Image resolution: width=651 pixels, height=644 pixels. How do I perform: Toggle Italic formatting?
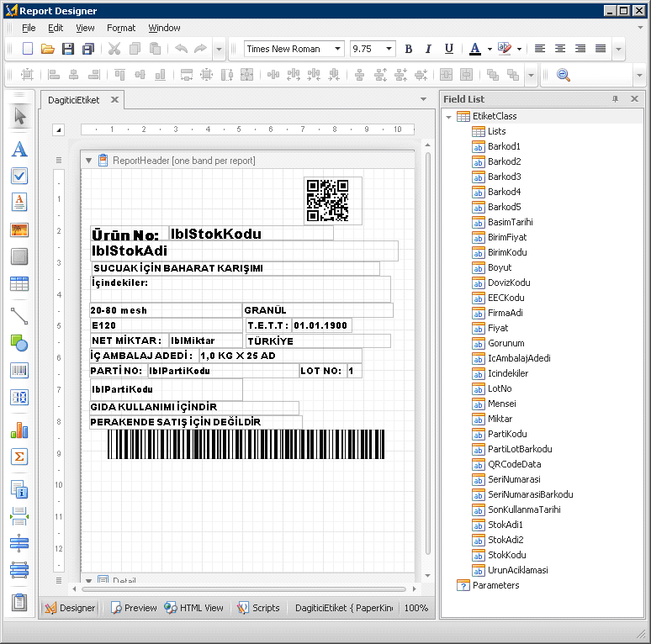coord(428,49)
